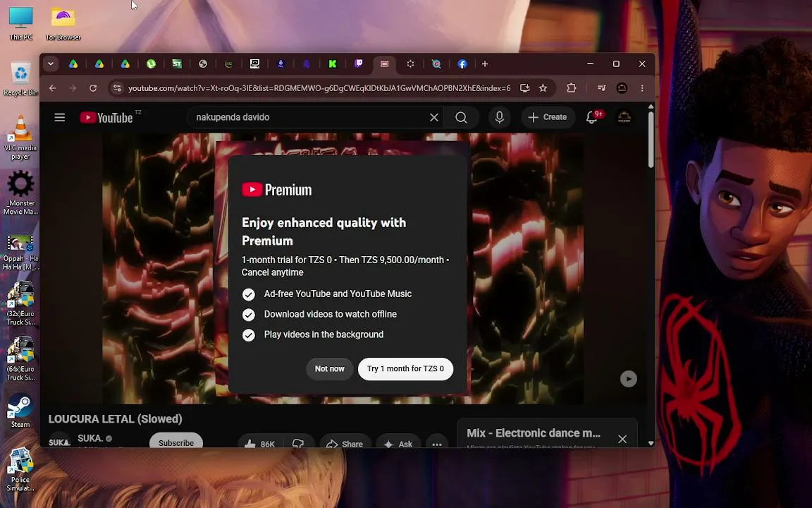Click the page vertical scrollbar thumb
This screenshot has height=508, width=812.
(651, 139)
